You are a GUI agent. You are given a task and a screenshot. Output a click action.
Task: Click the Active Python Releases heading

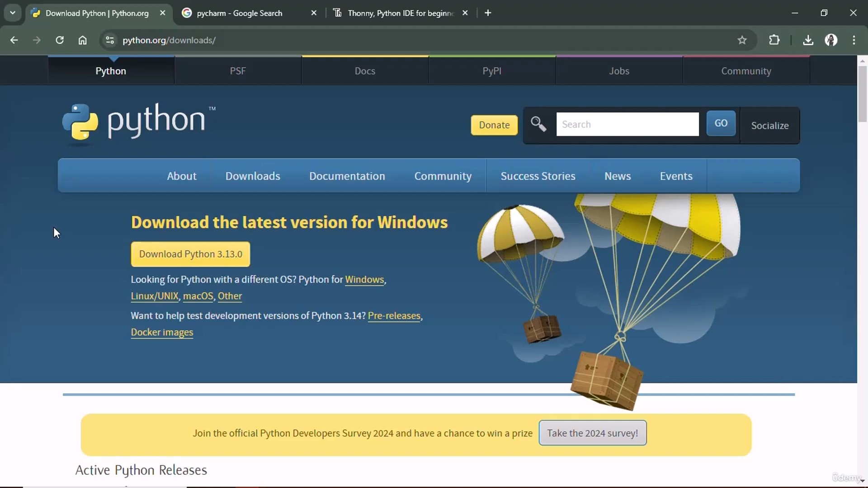[141, 470]
